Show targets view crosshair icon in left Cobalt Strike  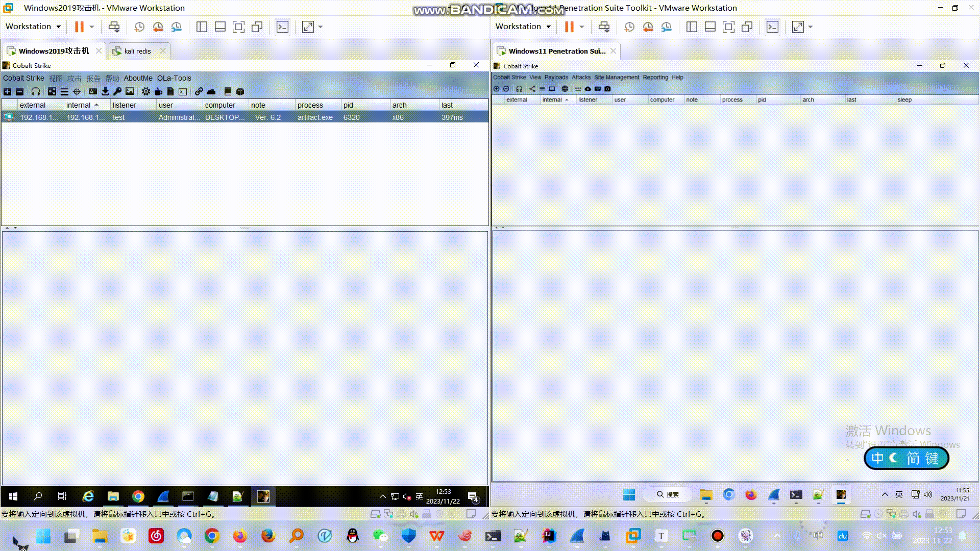(x=77, y=92)
